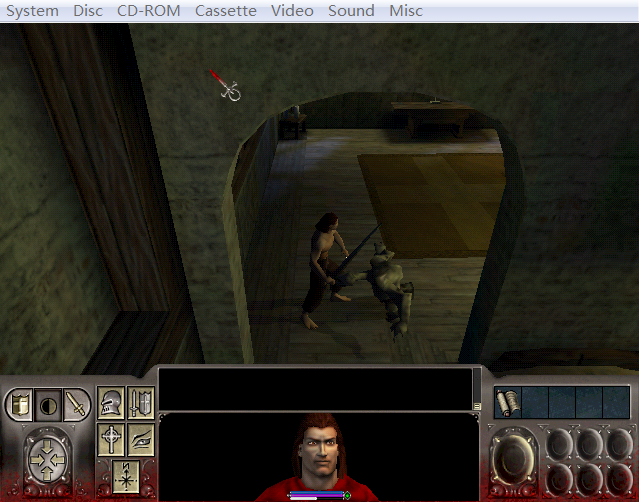Click the eye icon button
The width and height of the screenshot is (639, 502).
pos(141,439)
